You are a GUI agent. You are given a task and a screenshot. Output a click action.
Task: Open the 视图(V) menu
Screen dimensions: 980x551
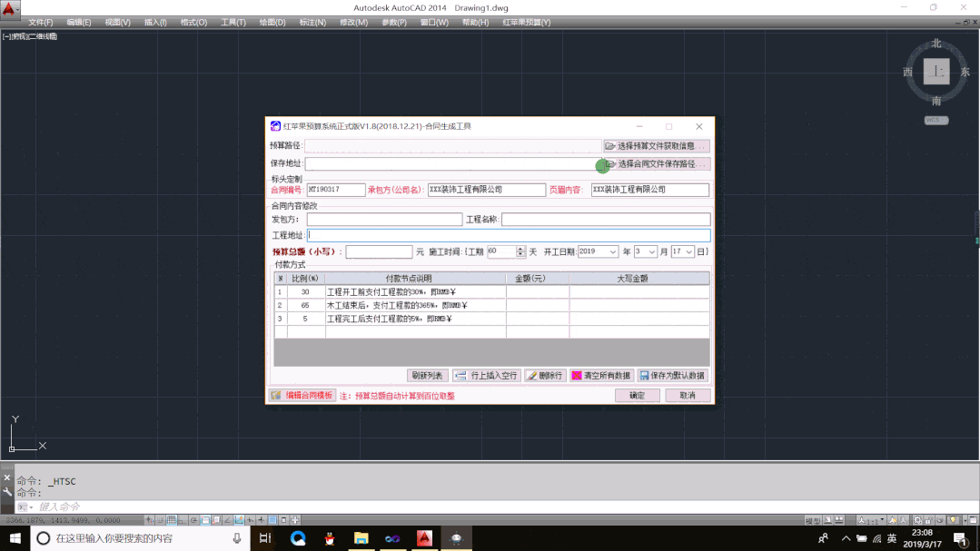(x=117, y=23)
